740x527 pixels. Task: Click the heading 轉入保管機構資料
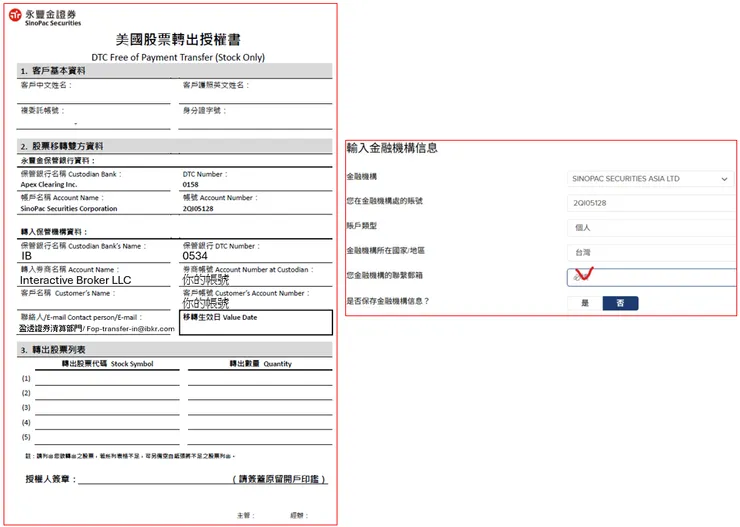click(54, 232)
